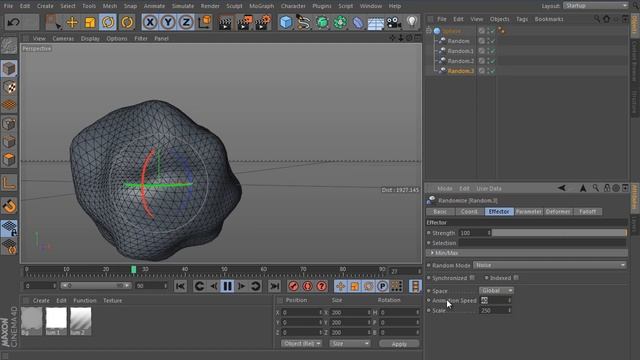640x360 pixels.
Task: Select the Scale tool
Action: click(90, 22)
